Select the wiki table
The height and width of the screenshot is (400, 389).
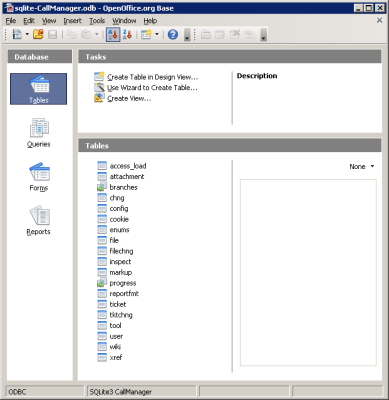pyautogui.click(x=115, y=347)
